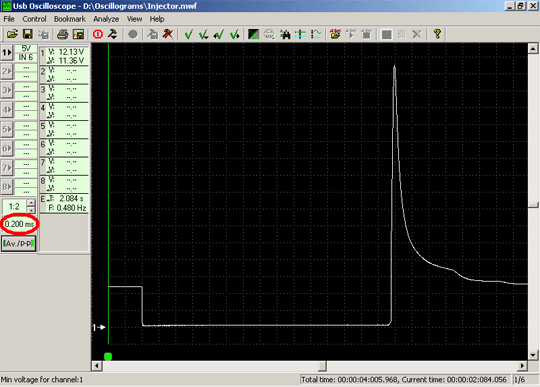Screen dimensions: 540x387
Task: Open the Analyze menu
Action: 106,19
